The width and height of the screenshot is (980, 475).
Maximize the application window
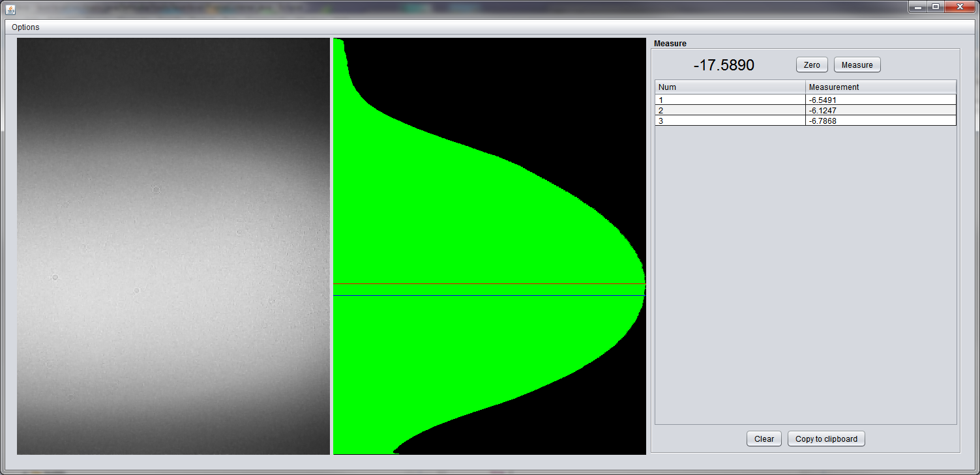[x=936, y=7]
